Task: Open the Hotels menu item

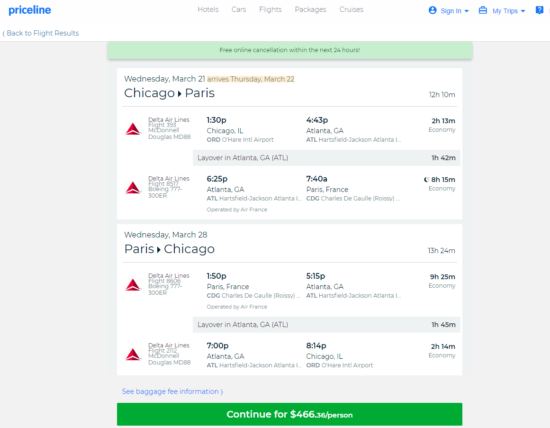Action: 208,9
